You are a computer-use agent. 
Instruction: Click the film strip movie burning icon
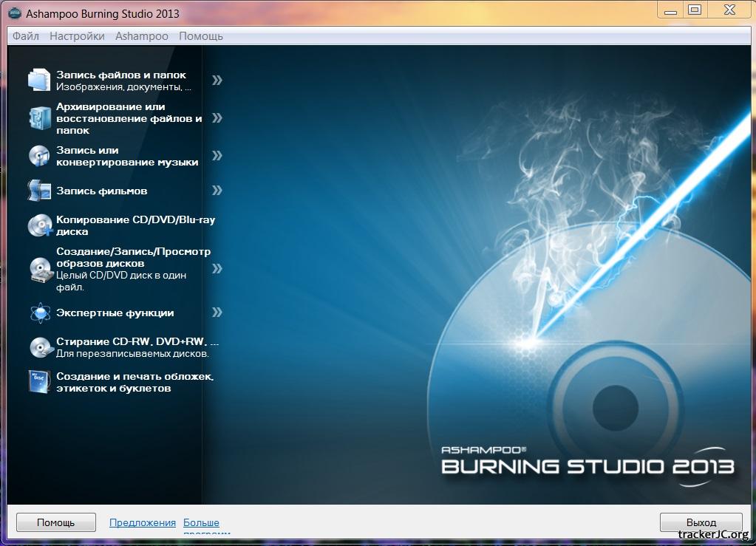(38, 191)
